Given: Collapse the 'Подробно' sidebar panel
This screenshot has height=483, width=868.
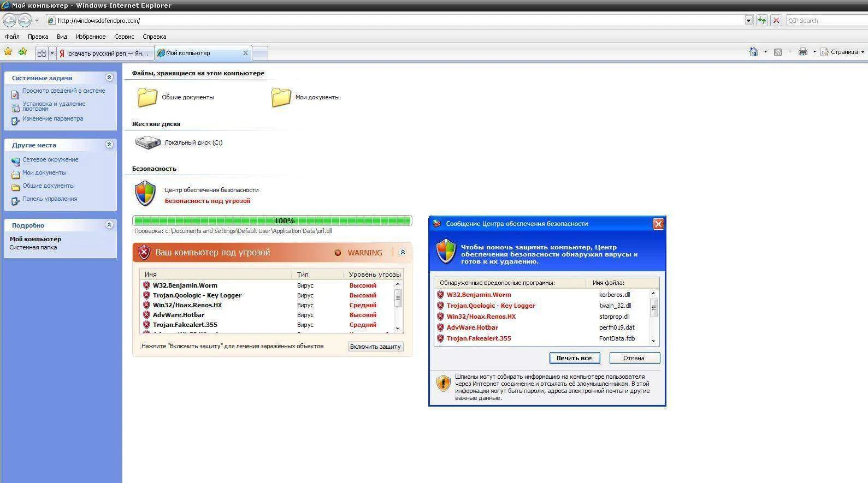Looking at the screenshot, I should point(109,225).
